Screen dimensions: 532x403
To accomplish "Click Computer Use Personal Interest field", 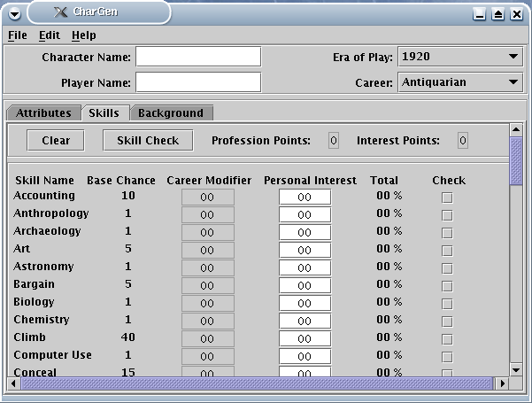I will (x=305, y=356).
